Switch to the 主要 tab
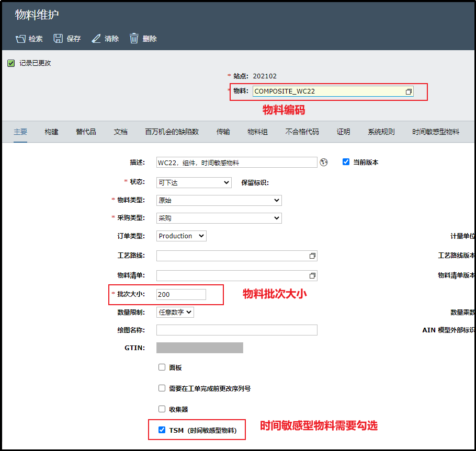This screenshot has width=476, height=451. tap(20, 132)
